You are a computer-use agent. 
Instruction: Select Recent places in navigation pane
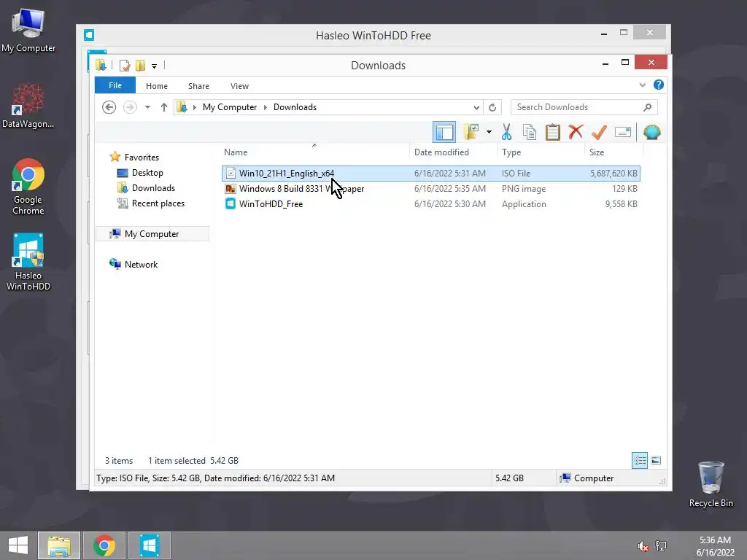pos(158,203)
